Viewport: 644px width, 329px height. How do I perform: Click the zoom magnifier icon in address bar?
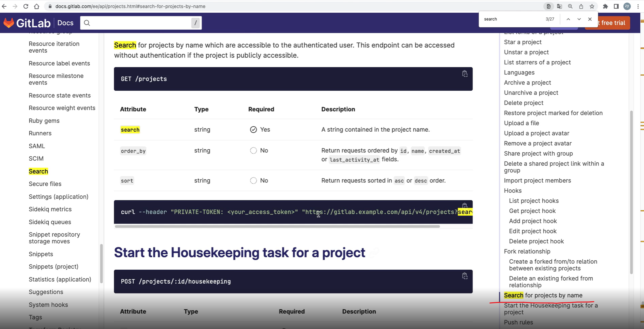(570, 6)
